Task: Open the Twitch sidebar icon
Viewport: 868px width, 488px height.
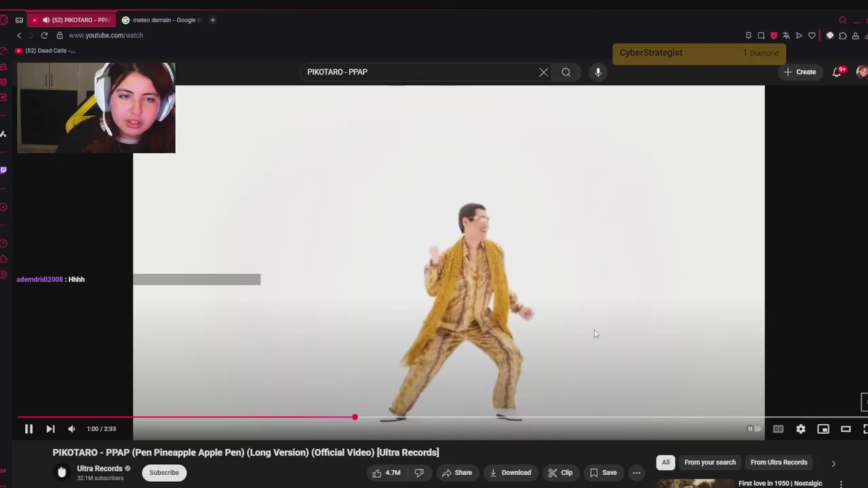Action: click(3, 170)
